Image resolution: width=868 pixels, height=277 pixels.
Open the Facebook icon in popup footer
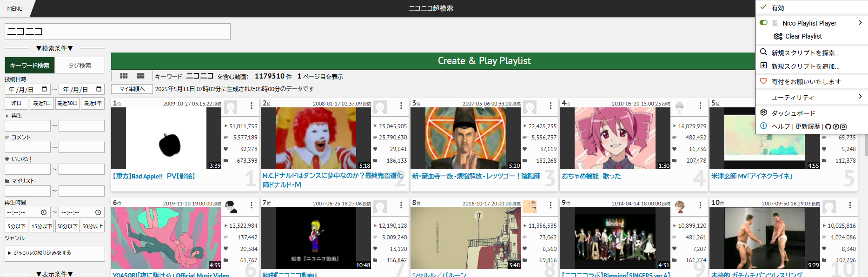(x=835, y=126)
